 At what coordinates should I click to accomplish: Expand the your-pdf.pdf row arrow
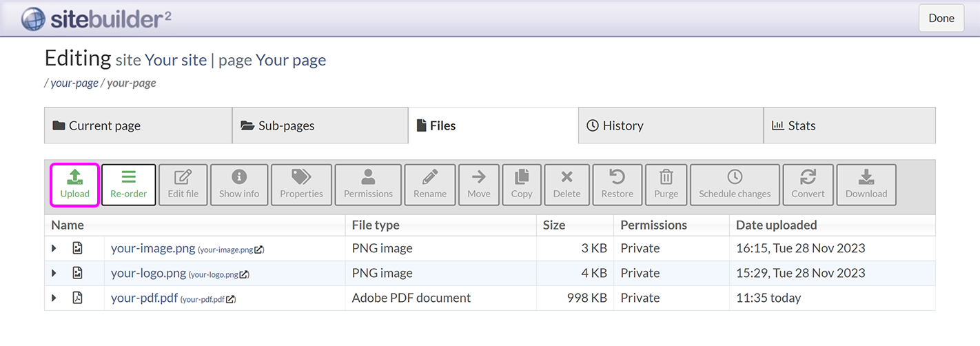[x=54, y=298]
